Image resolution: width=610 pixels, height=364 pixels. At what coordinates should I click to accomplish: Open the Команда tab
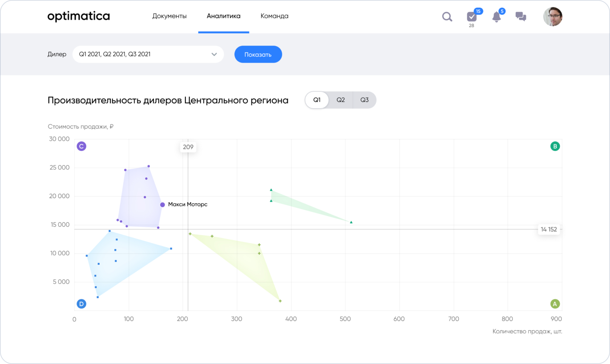click(x=274, y=16)
